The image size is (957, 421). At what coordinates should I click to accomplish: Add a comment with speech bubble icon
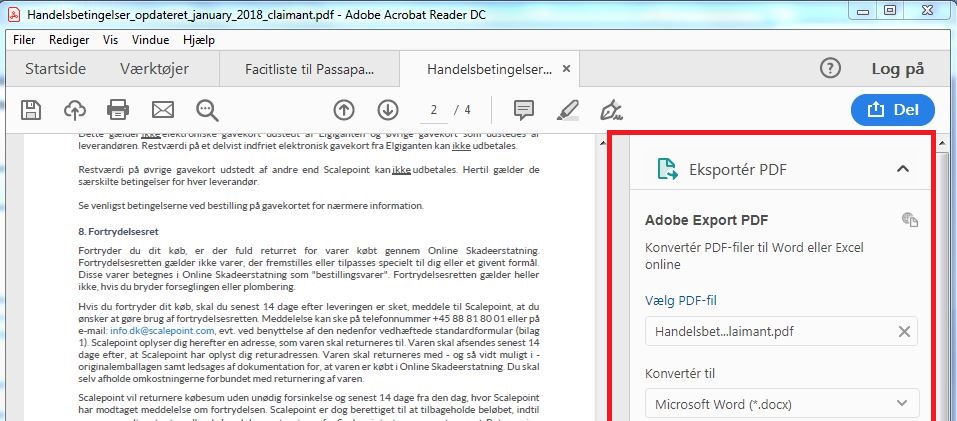(524, 110)
